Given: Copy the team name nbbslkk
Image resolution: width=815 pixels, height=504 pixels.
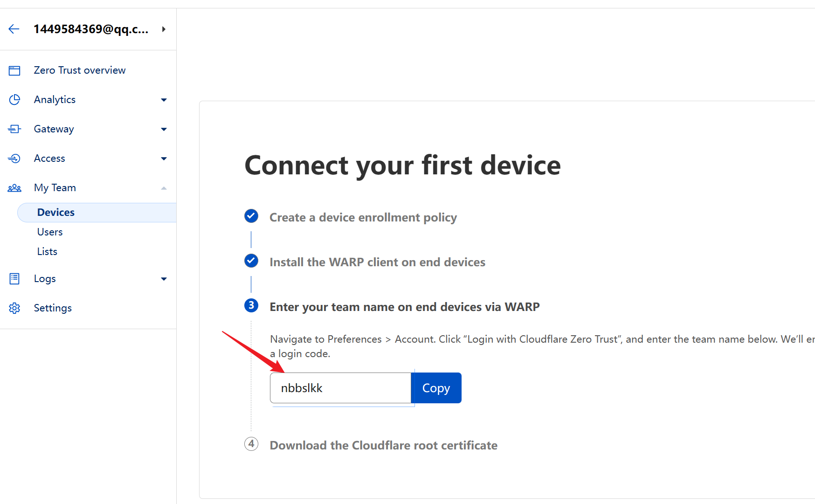Looking at the screenshot, I should pos(436,388).
